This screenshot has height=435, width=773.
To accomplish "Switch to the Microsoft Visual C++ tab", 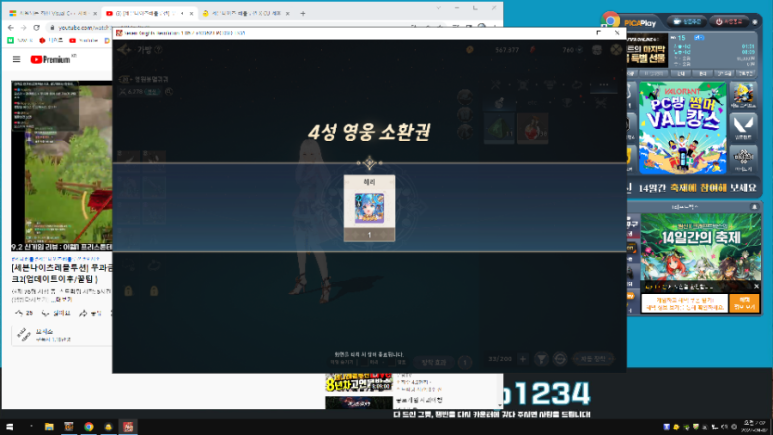I will [x=51, y=14].
